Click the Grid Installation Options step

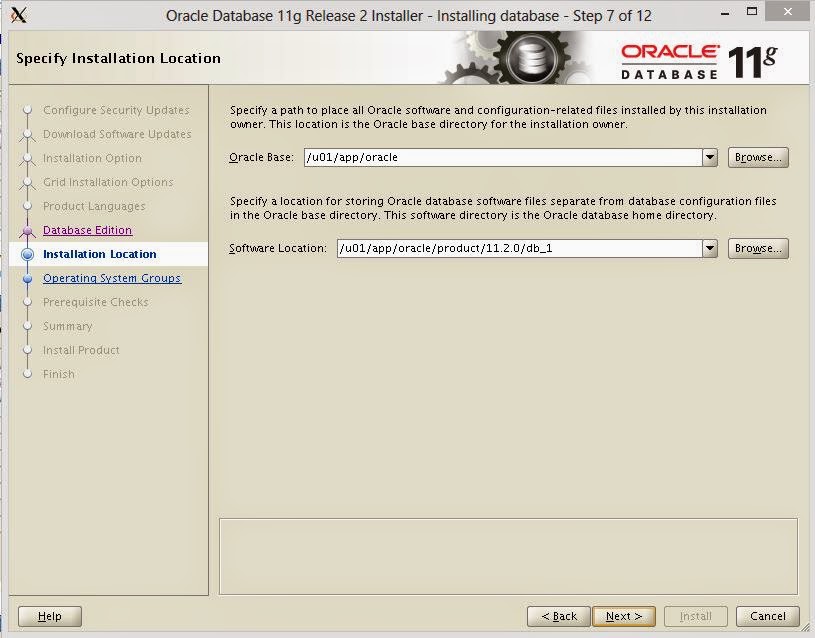tap(108, 182)
